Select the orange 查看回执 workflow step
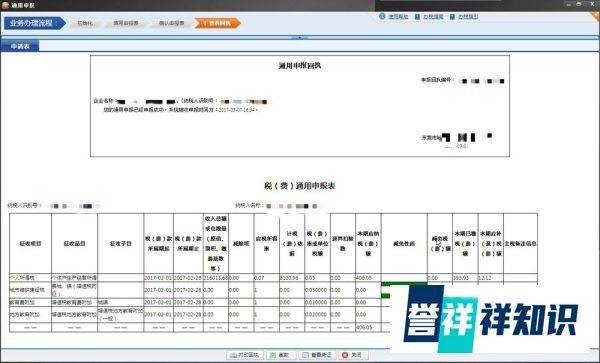 click(x=217, y=23)
